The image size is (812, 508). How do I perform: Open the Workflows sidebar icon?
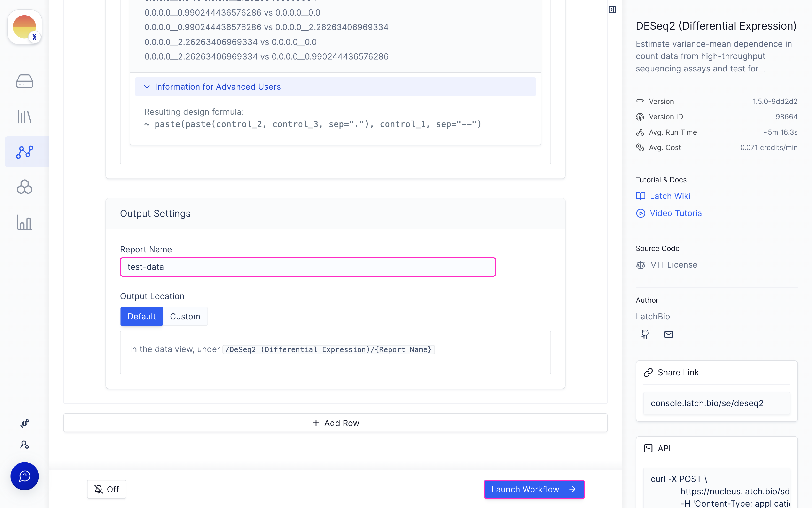tap(24, 152)
